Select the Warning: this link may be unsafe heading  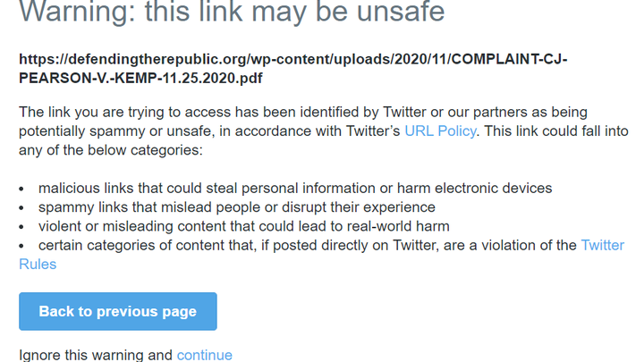pos(232,12)
